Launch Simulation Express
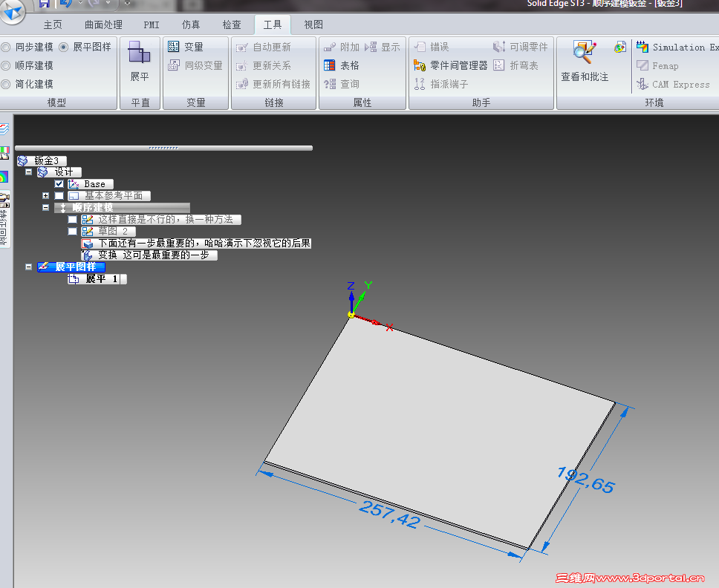Screen dimensions: 719x588 pyautogui.click(x=677, y=47)
